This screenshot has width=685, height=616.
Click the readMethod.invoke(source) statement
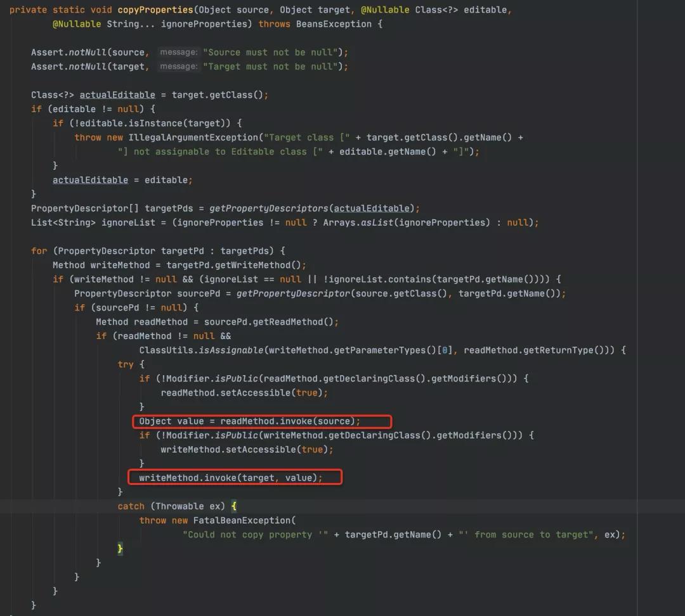coord(290,421)
